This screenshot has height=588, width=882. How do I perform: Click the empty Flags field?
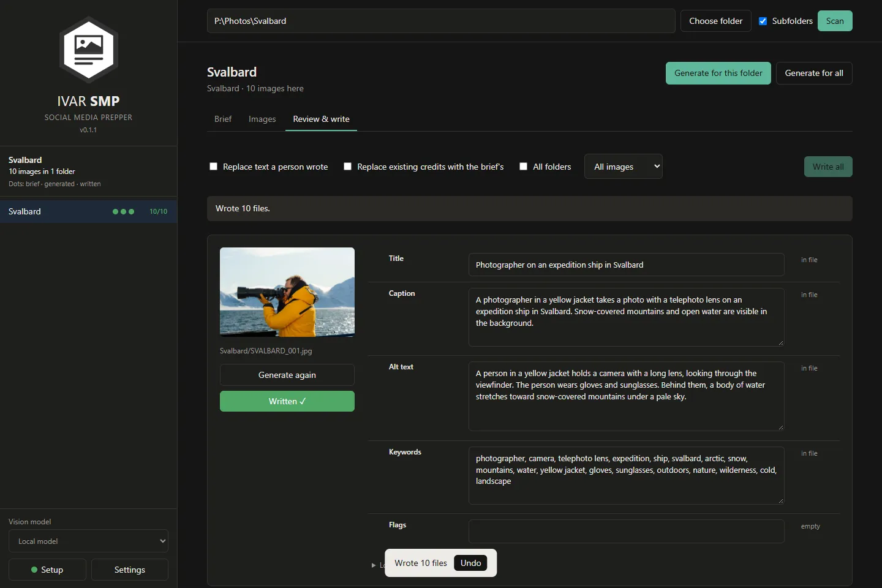[x=626, y=531]
